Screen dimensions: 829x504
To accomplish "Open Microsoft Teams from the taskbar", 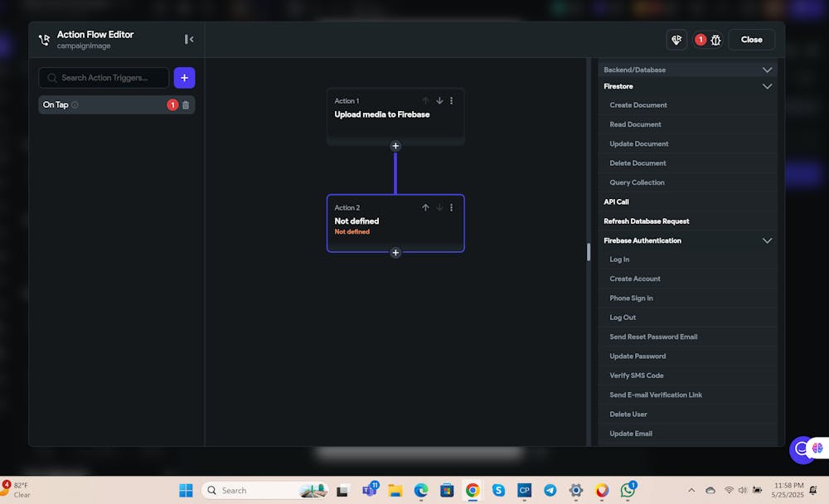I will 370,490.
